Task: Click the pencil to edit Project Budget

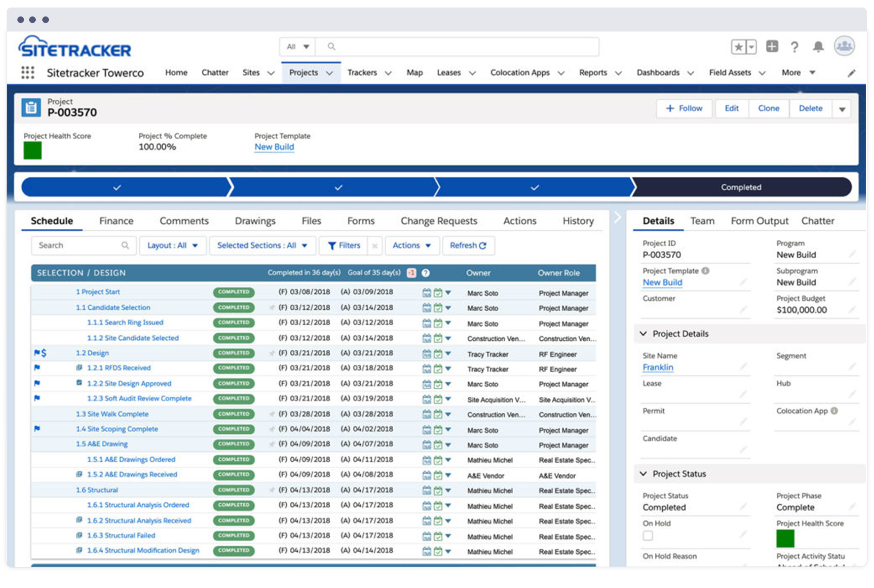Action: (852, 310)
